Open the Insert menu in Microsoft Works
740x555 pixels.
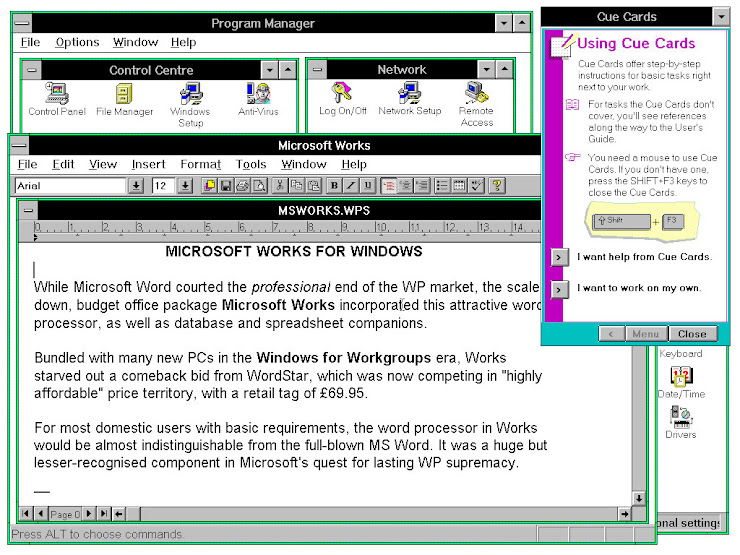pyautogui.click(x=148, y=164)
